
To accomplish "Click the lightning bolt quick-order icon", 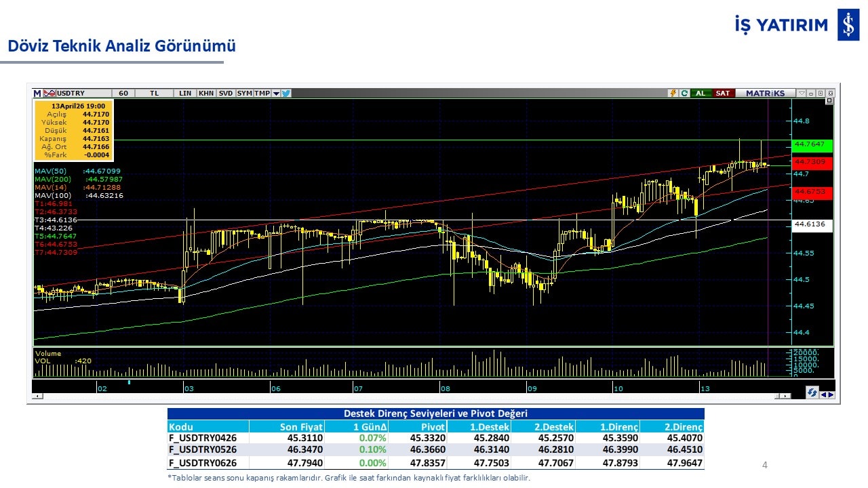I will click(x=673, y=93).
